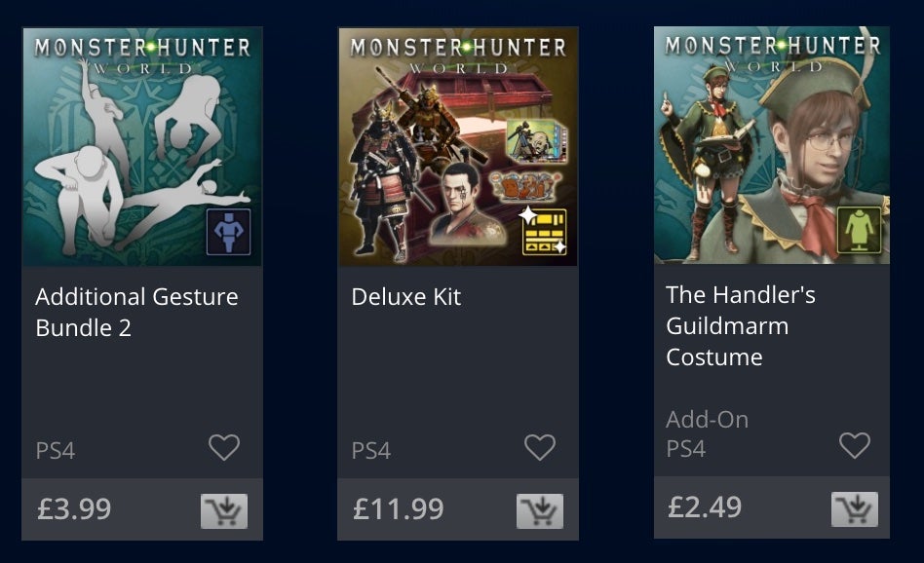Open the Deluxe Kit title link

(406, 297)
